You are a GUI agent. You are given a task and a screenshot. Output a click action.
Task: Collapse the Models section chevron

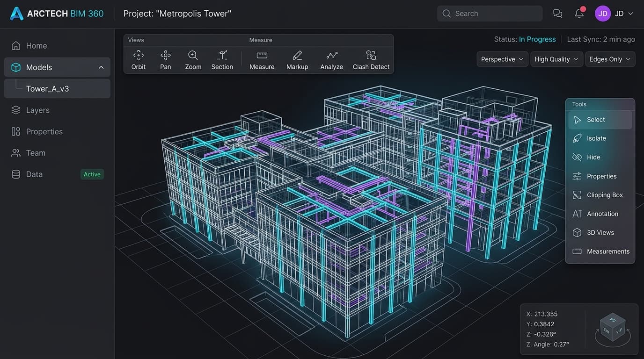(x=101, y=67)
